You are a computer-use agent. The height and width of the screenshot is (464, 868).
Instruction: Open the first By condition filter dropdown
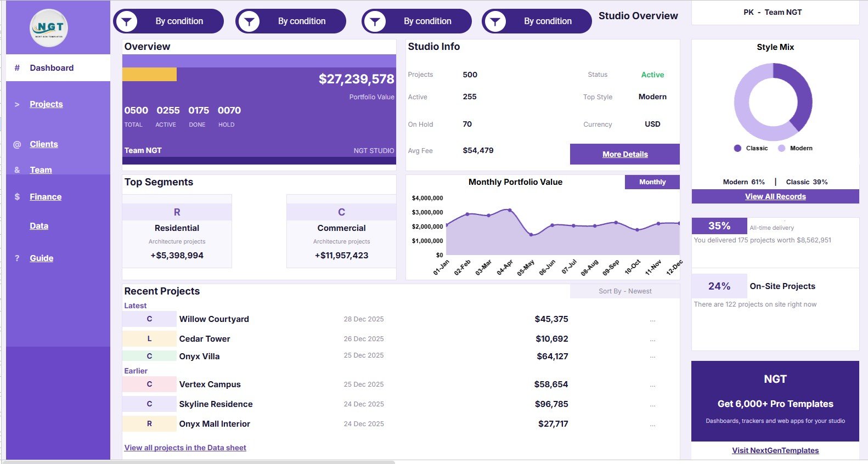(x=168, y=21)
